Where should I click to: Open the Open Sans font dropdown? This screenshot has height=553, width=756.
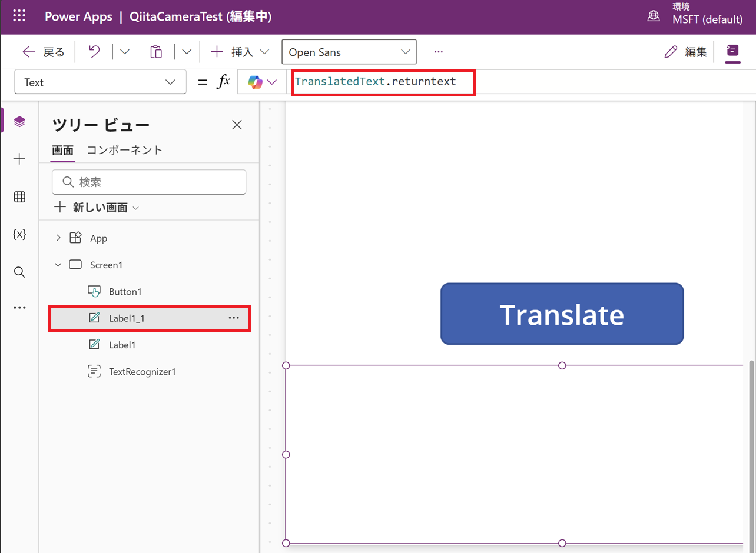pyautogui.click(x=349, y=52)
